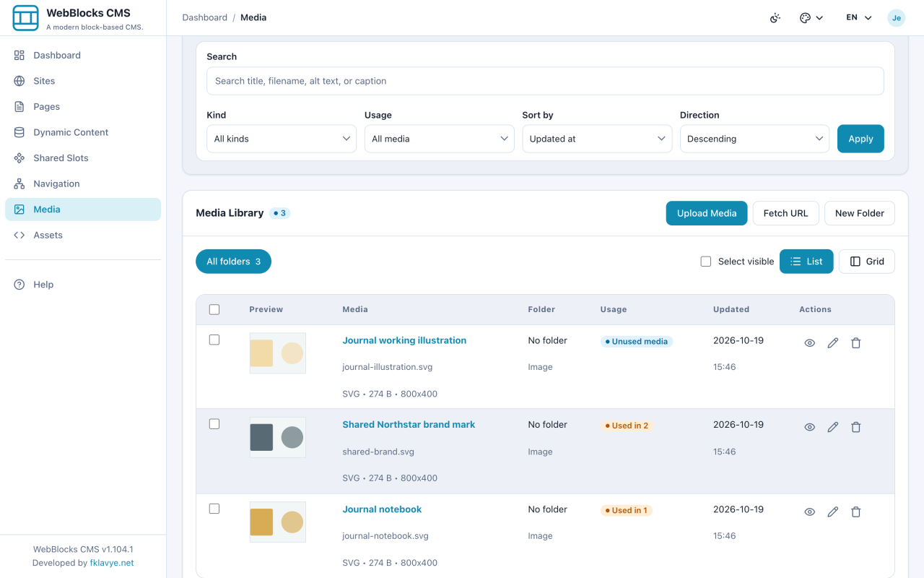Open the EN language dropdown
The width and height of the screenshot is (924, 578).
859,18
